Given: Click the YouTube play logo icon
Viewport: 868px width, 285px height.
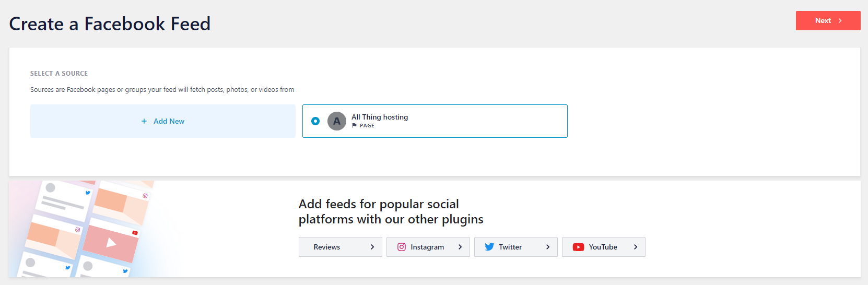Looking at the screenshot, I should 578,247.
